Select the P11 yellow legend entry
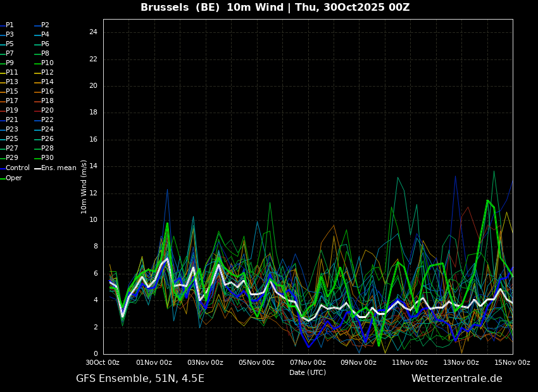538x392 pixels. pyautogui.click(x=9, y=72)
